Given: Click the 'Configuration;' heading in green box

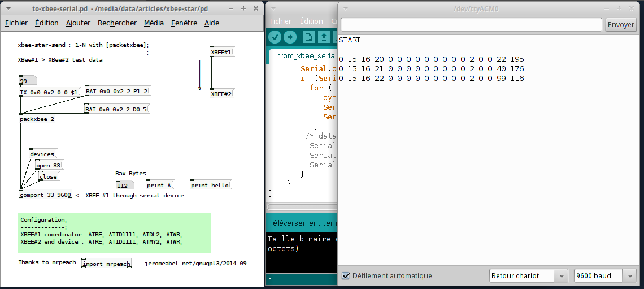Looking at the screenshot, I should (x=43, y=219).
